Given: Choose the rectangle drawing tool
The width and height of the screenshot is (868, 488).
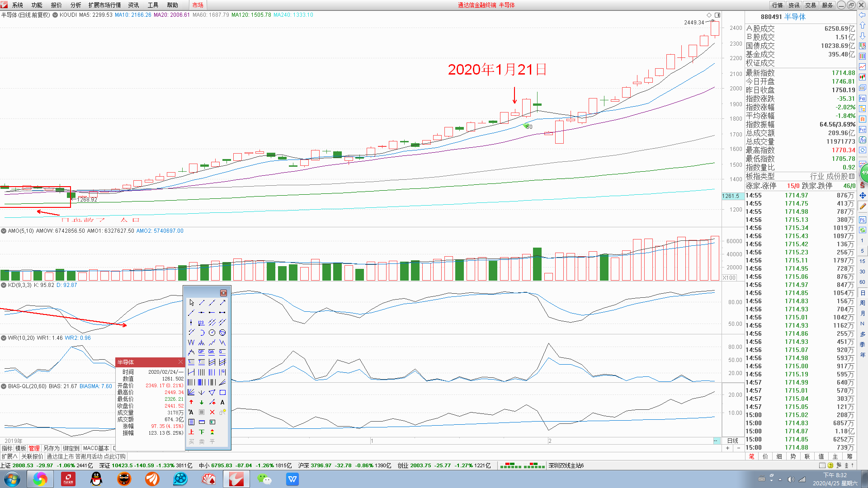Looking at the screenshot, I should pyautogui.click(x=222, y=392).
